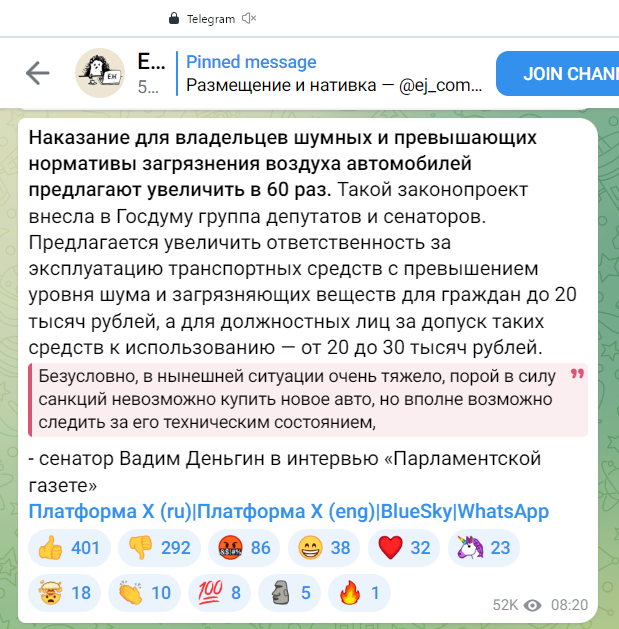The image size is (619, 629).
Task: Go back using the left arrow
Action: click(38, 73)
